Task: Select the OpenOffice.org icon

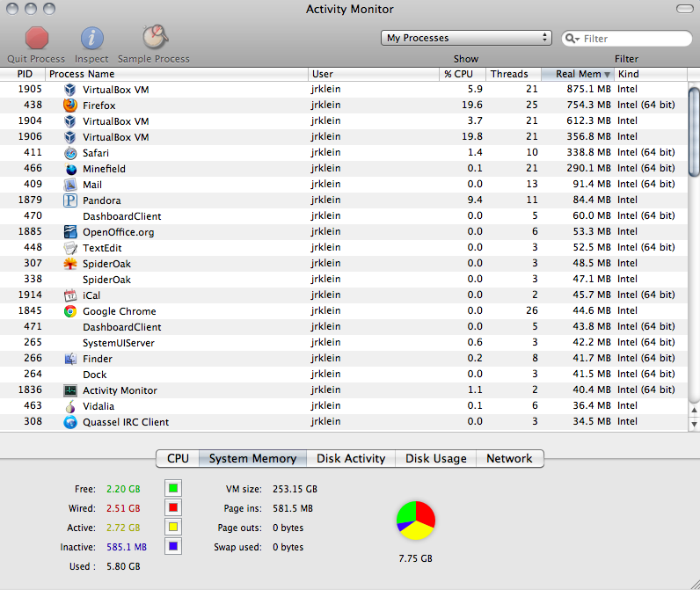Action: pyautogui.click(x=70, y=232)
